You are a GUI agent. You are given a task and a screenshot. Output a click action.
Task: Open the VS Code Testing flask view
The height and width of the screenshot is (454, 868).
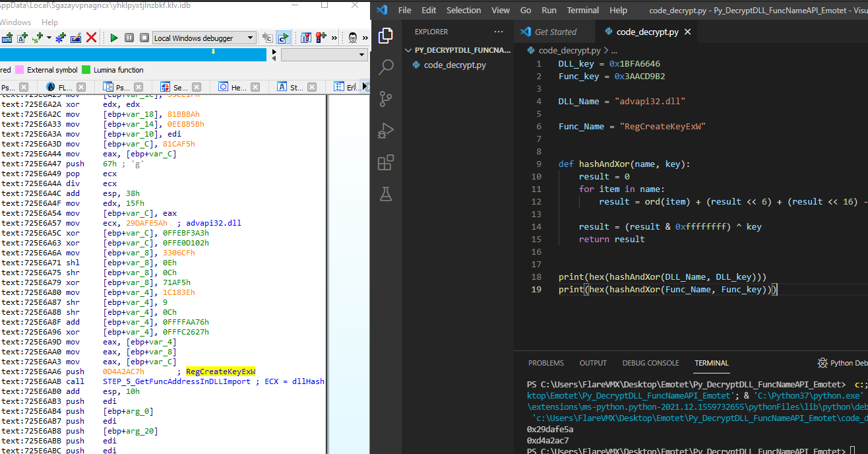(x=386, y=193)
